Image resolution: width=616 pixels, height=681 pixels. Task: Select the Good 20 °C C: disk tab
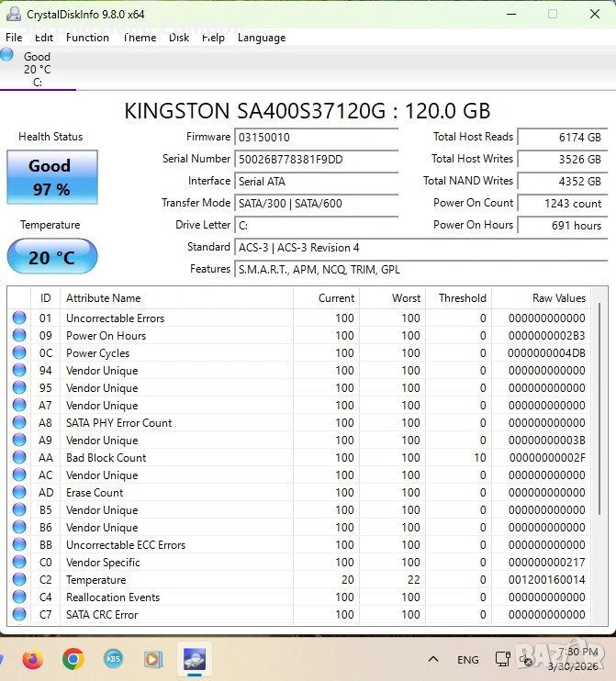[38, 70]
